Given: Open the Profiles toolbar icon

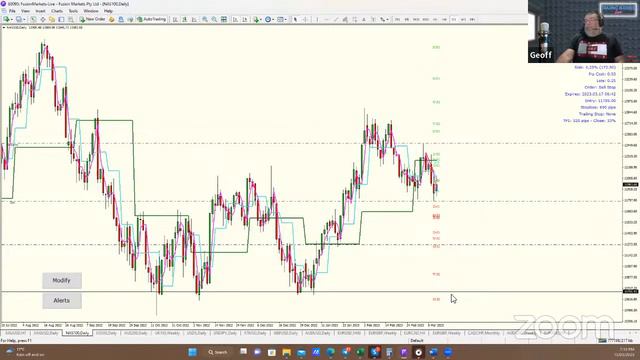Looking at the screenshot, I should click(19, 19).
